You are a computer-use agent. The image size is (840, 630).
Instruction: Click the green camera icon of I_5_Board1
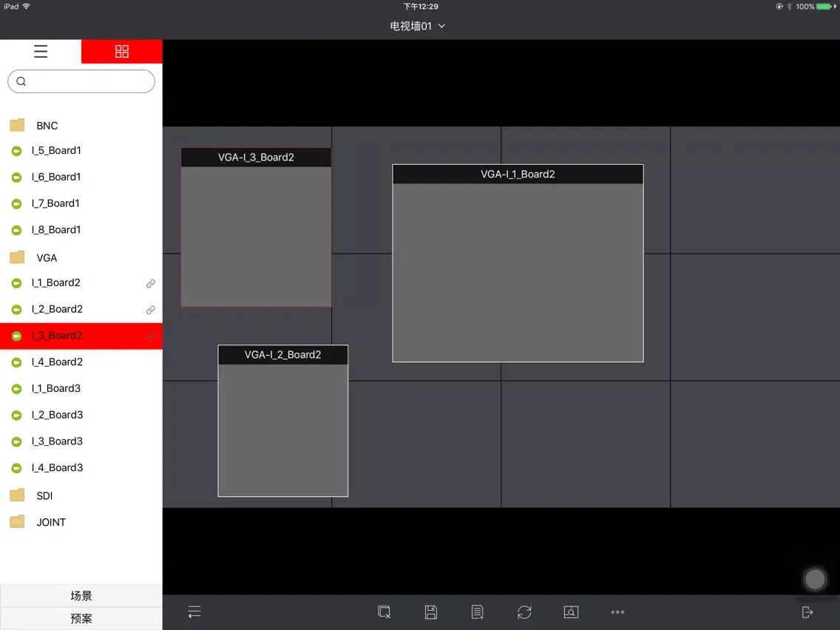pos(16,151)
